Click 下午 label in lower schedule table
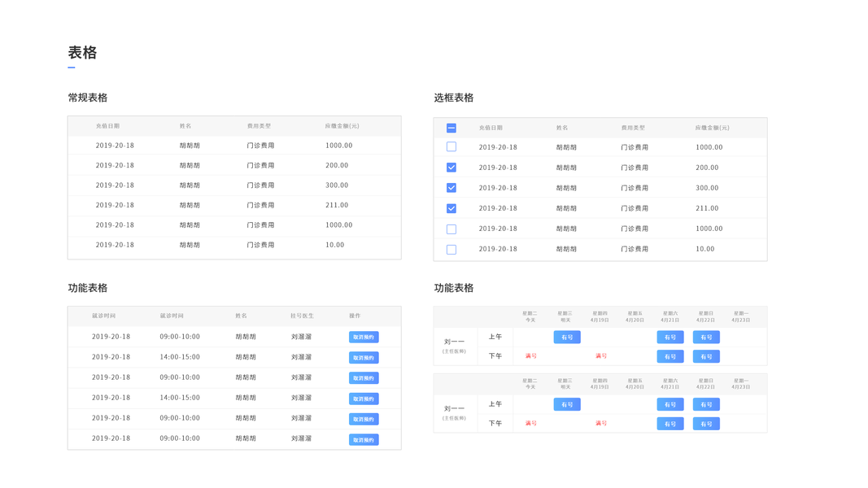 coord(495,423)
